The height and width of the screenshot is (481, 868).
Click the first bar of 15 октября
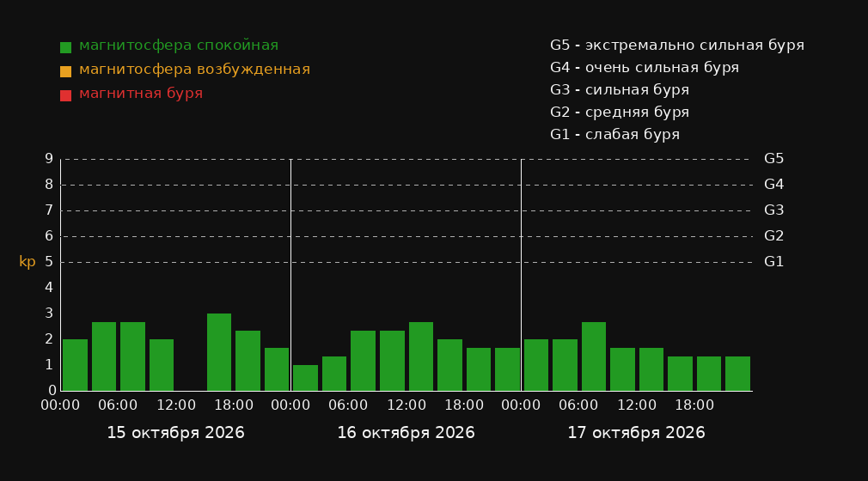pos(76,365)
